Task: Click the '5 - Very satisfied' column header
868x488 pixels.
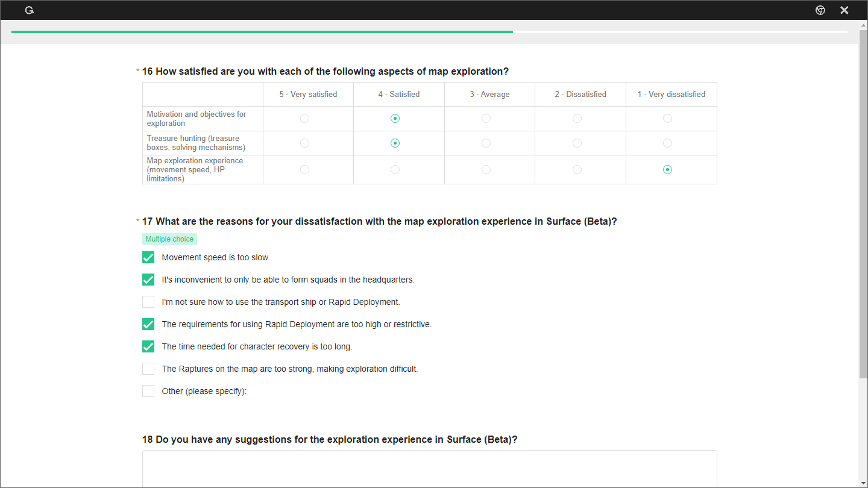Action: (308, 94)
